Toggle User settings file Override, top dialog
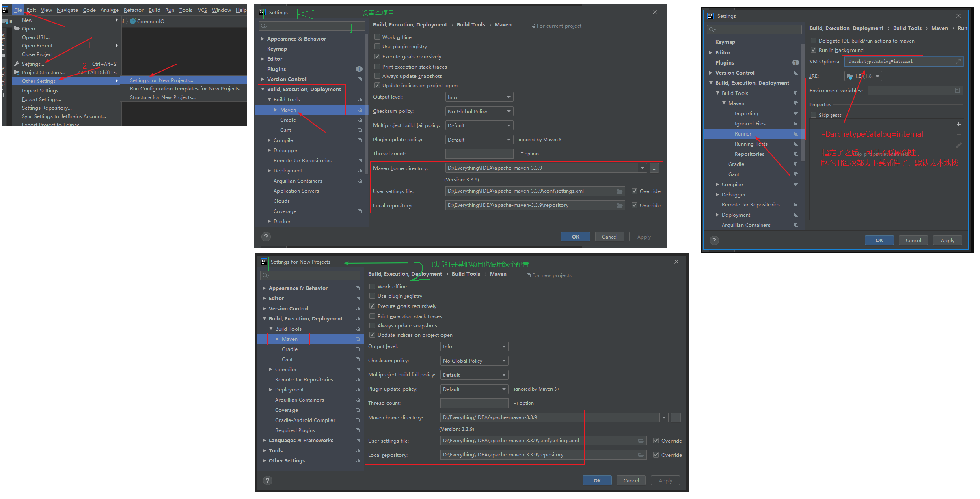 (635, 191)
